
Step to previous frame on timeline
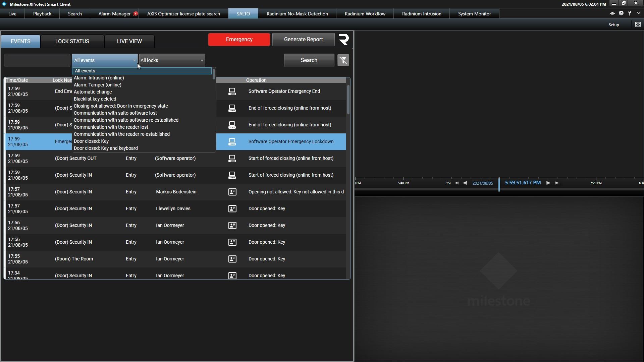tap(457, 183)
